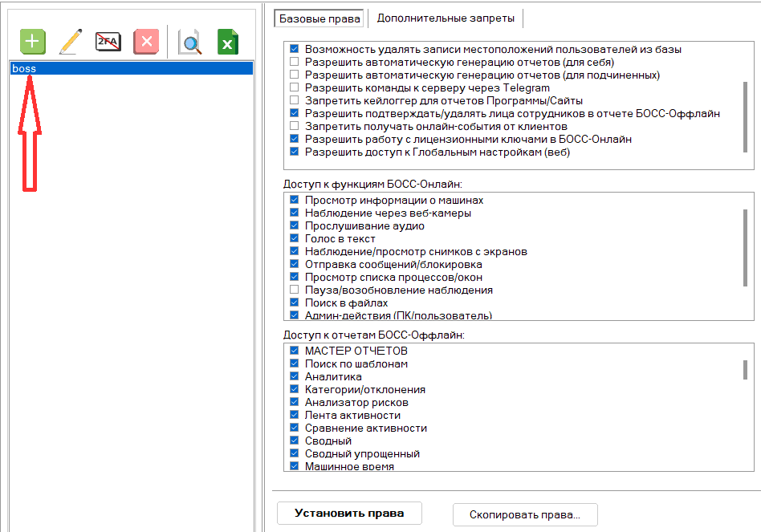This screenshot has width=761, height=532.
Task: Click the scrollbar of the top permissions list
Action: [746, 104]
